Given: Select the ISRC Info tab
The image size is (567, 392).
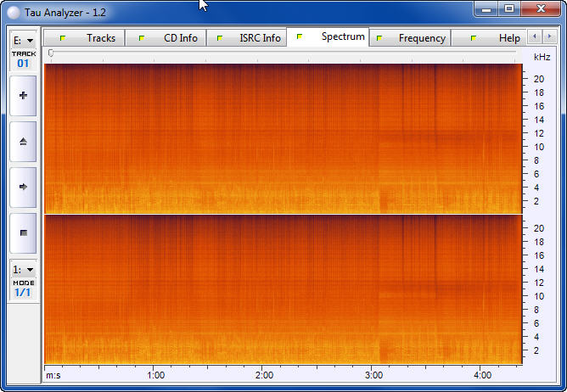Looking at the screenshot, I should tap(250, 38).
